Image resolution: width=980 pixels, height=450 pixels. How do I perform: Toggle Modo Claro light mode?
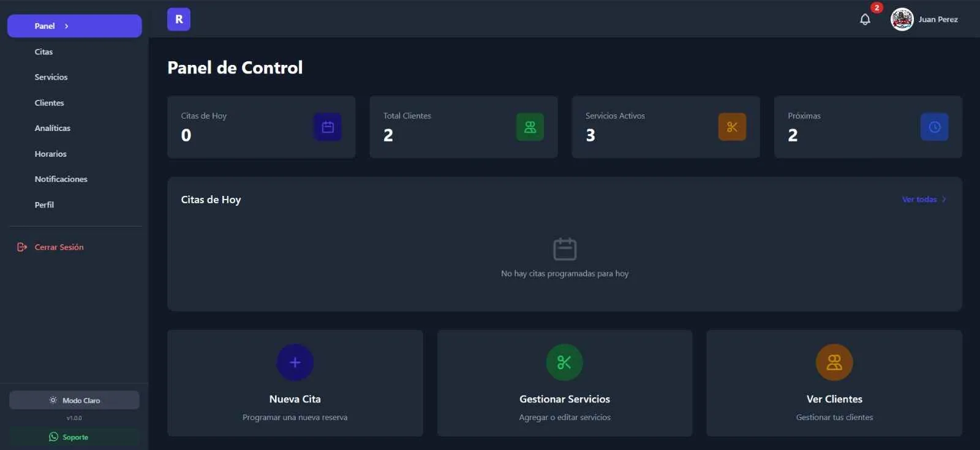[74, 400]
